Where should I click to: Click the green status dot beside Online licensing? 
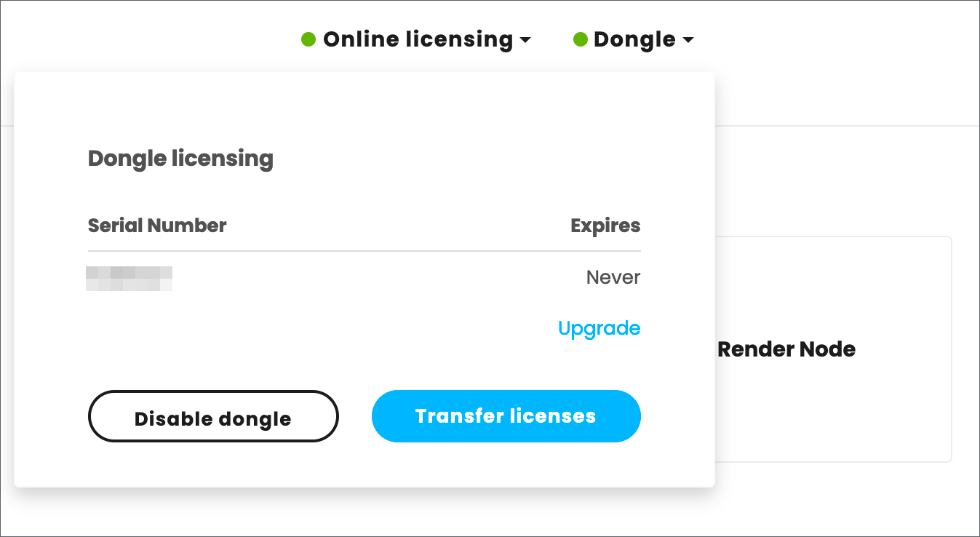click(x=308, y=40)
